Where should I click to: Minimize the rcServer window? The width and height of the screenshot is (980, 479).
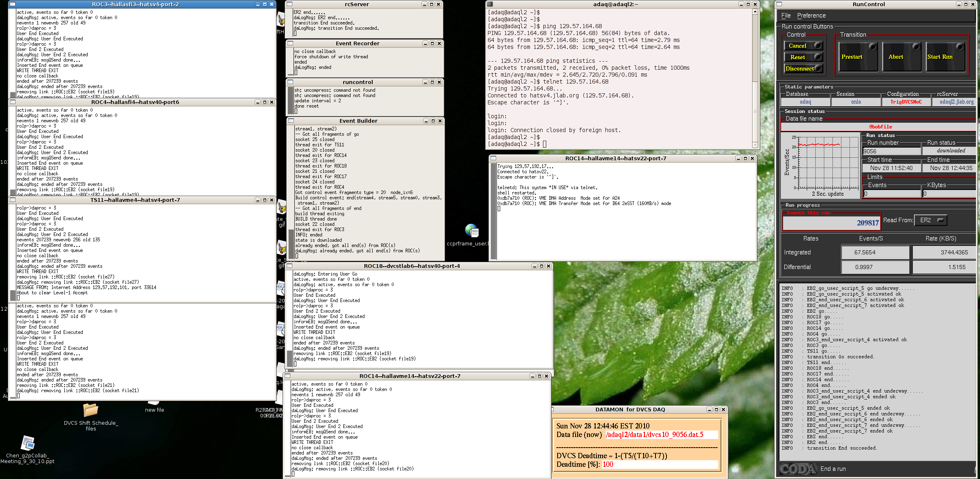[424, 4]
